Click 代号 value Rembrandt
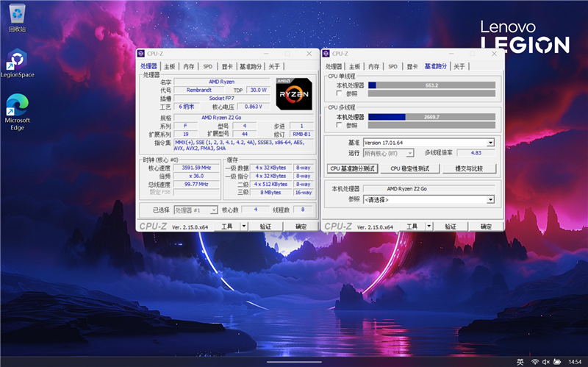The height and width of the screenshot is (367, 588). coord(199,90)
